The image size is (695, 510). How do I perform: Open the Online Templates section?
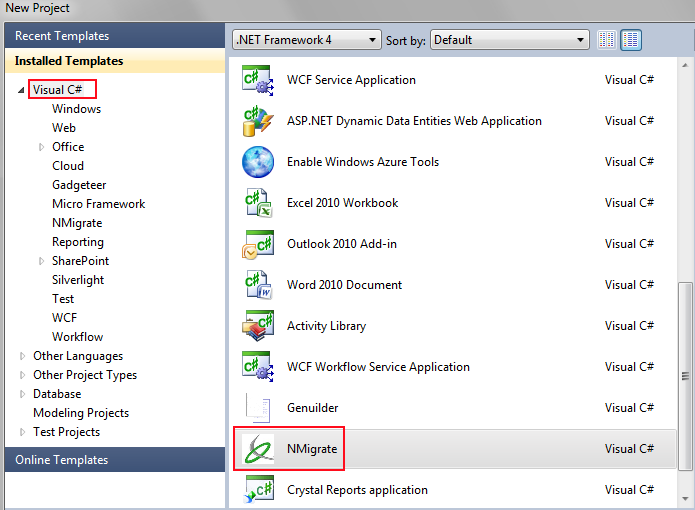pos(115,459)
